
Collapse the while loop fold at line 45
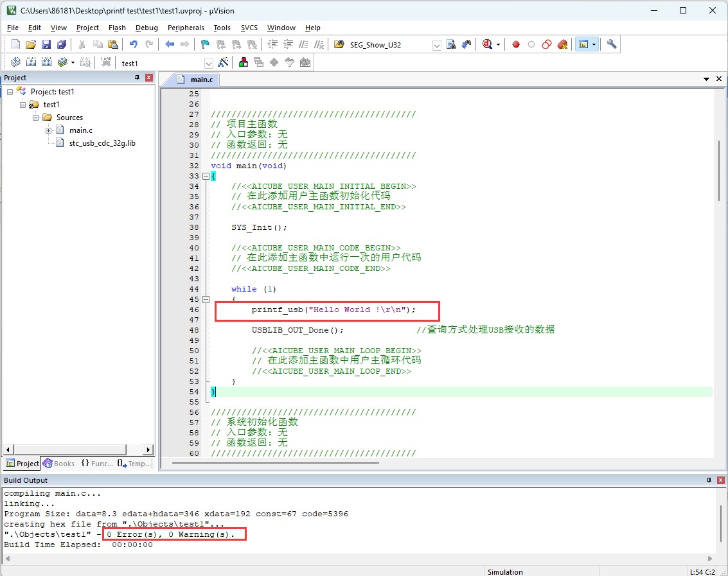pyautogui.click(x=206, y=299)
